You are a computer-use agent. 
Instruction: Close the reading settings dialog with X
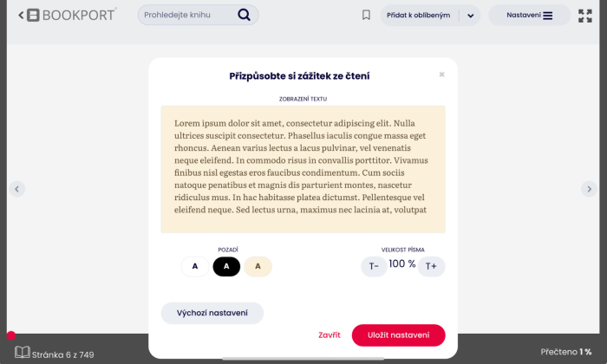tap(441, 75)
